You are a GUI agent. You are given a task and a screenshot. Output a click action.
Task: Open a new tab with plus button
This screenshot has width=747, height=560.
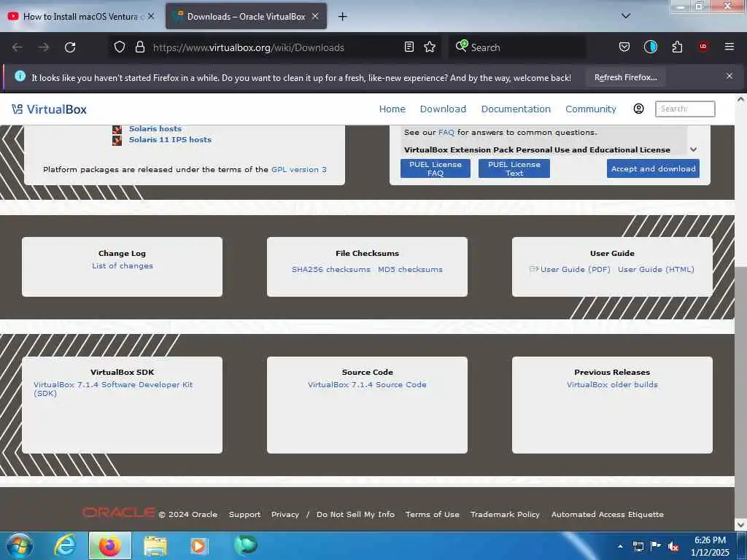tap(342, 17)
